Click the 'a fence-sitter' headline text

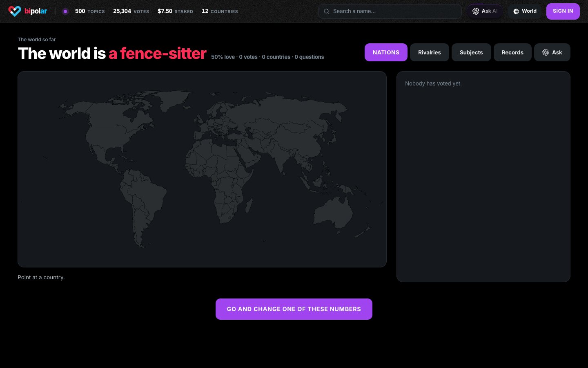click(157, 54)
